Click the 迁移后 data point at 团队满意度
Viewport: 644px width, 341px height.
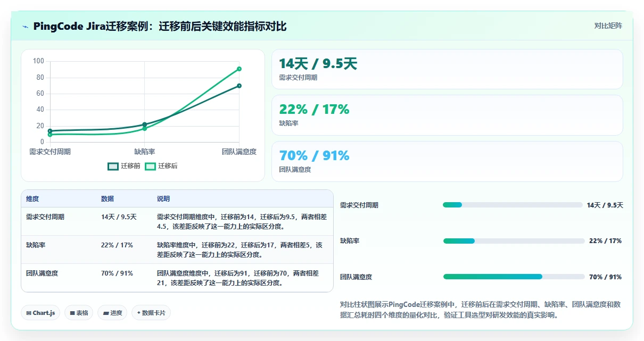(x=239, y=69)
